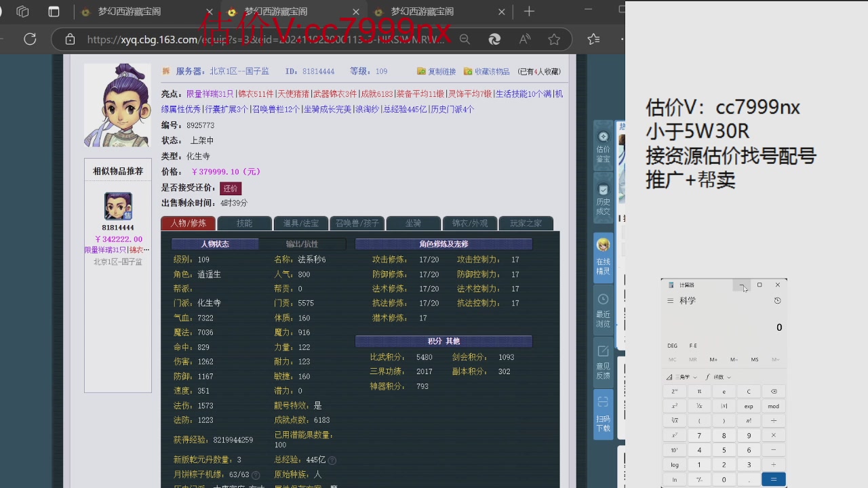This screenshot has height=488, width=868.
Task: Switch to the 人物/修炼 tab
Action: [188, 223]
